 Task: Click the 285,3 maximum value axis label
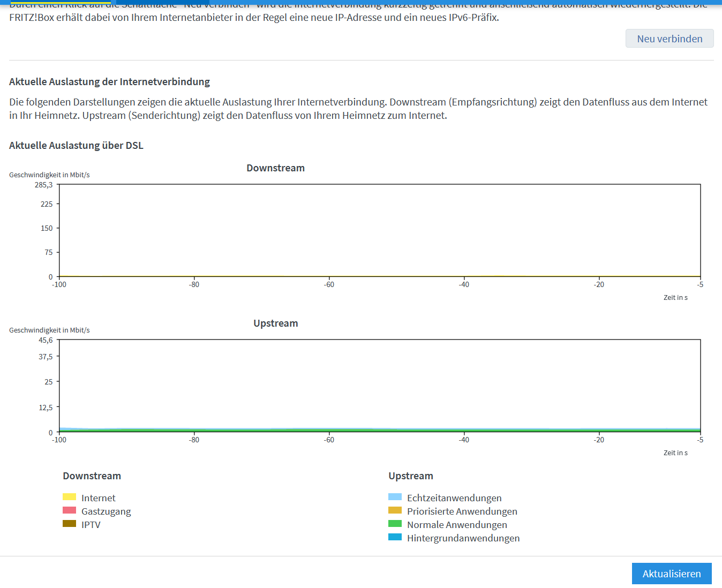(44, 185)
